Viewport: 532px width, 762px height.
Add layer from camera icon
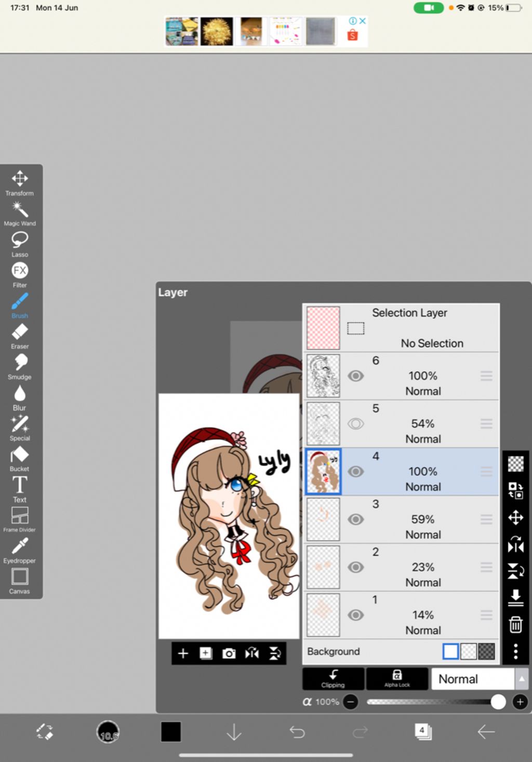pyautogui.click(x=229, y=653)
